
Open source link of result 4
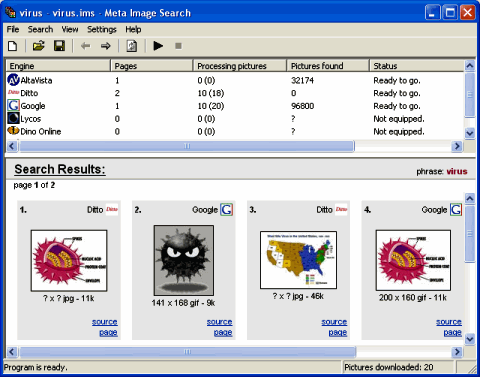tap(449, 322)
